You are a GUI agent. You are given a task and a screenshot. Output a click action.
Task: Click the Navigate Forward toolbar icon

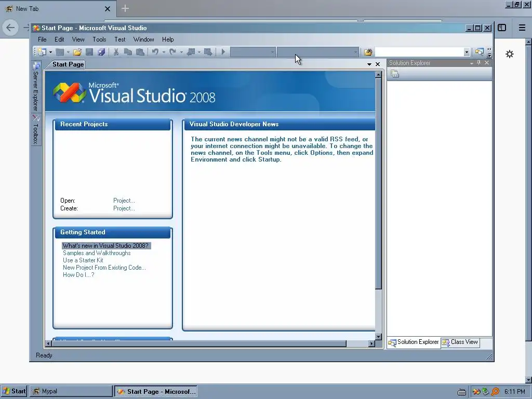coord(208,52)
